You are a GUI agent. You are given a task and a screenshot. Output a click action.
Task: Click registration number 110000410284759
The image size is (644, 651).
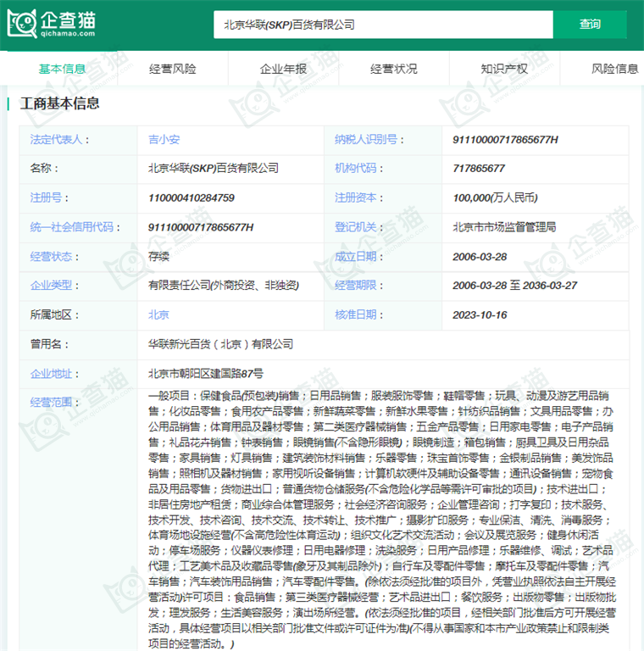tap(192, 198)
